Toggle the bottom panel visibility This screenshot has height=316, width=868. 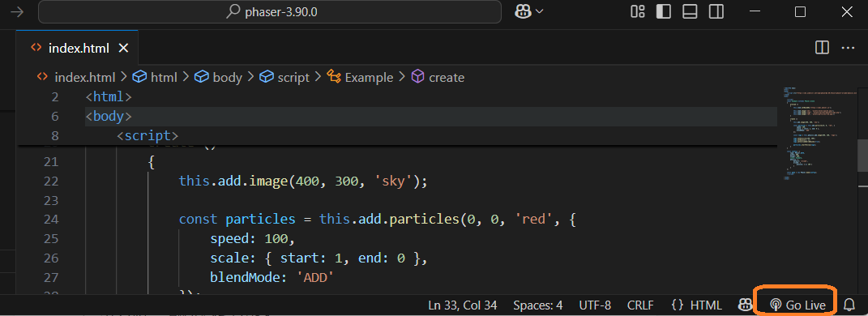click(690, 11)
